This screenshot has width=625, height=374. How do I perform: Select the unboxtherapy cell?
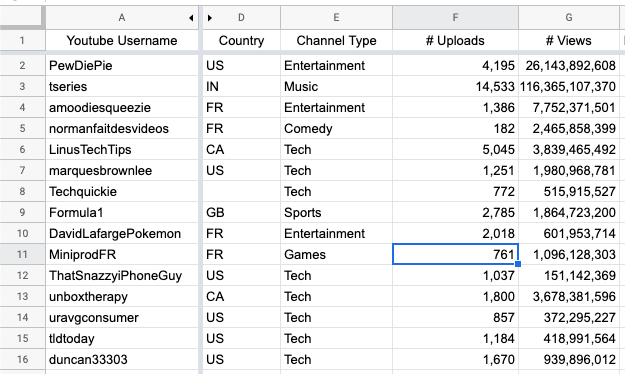(122, 296)
